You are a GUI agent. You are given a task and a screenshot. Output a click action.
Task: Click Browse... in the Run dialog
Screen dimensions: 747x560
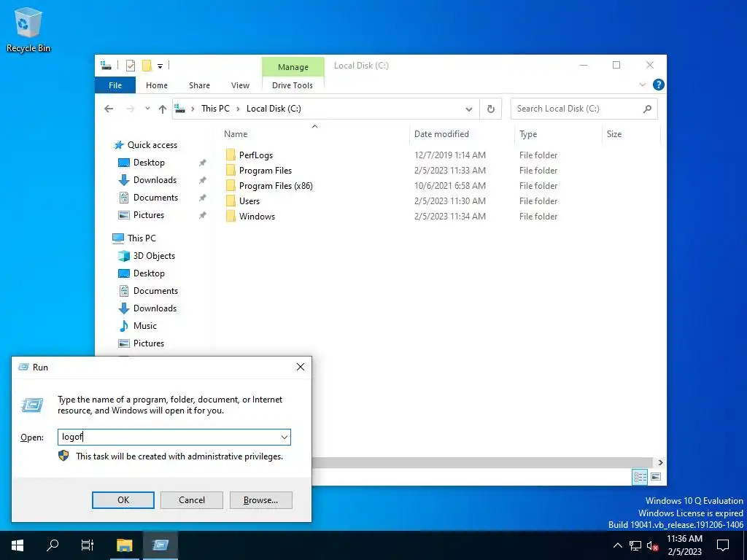[x=260, y=500]
